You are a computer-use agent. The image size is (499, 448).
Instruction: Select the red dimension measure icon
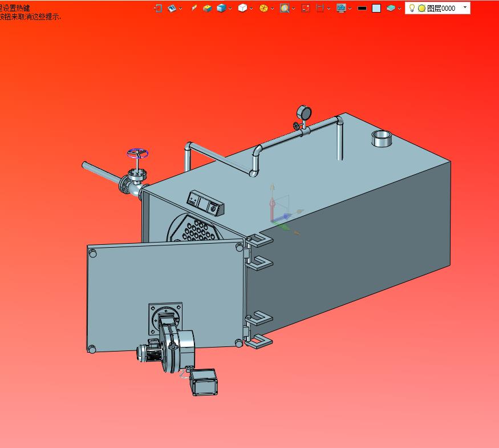tap(320, 9)
